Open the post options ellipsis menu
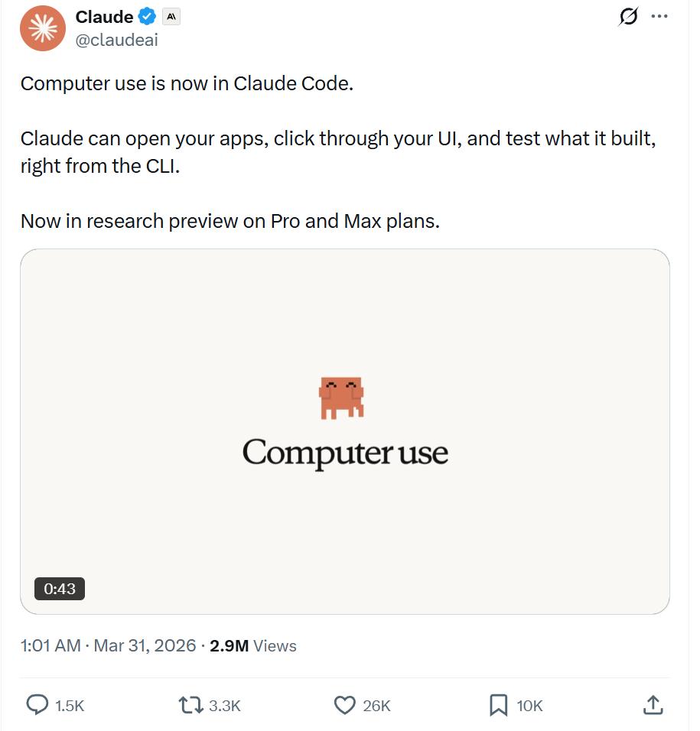Image resolution: width=700 pixels, height=731 pixels. [x=659, y=17]
